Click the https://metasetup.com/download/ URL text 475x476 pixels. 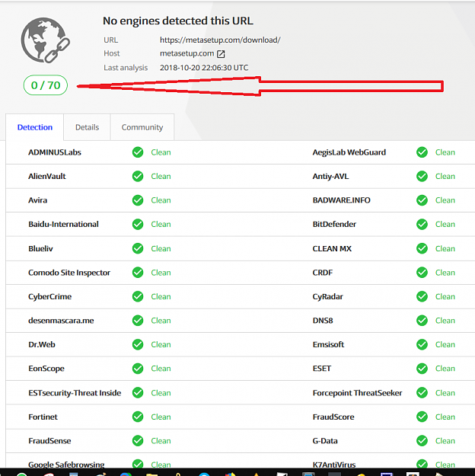(220, 40)
